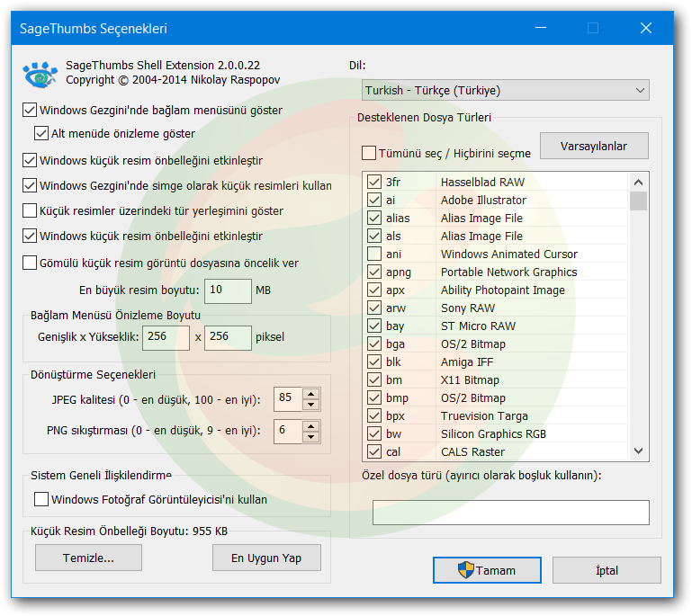Uncheck Windows Gezgini'nde bağlam menüsünü göster
This screenshot has height=616, width=692.
click(30, 110)
